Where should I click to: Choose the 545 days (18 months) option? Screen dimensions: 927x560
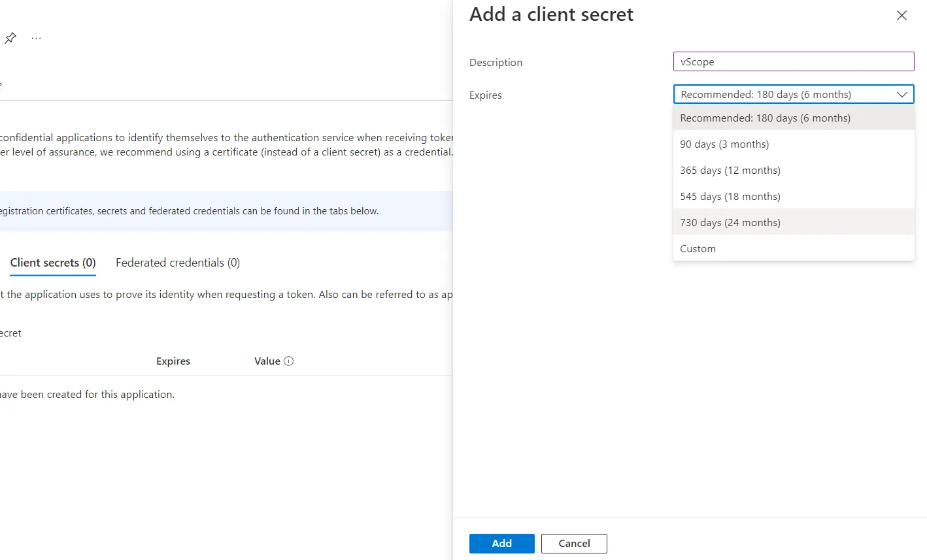tap(794, 196)
